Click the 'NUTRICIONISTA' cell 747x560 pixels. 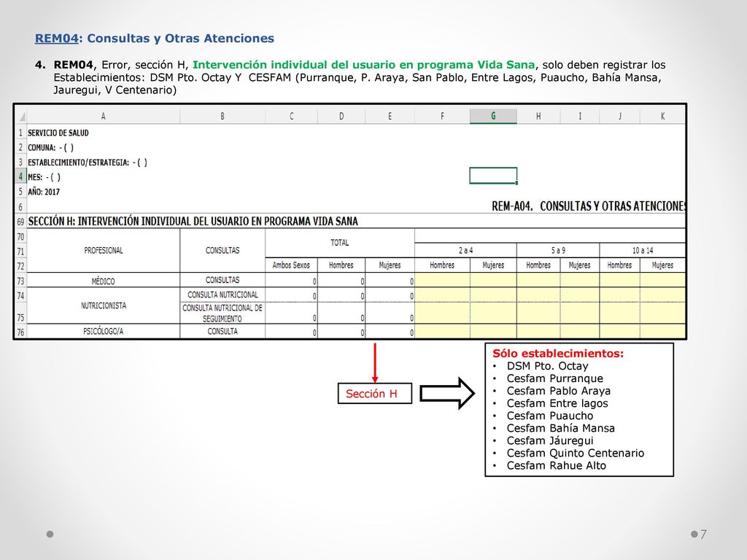tap(104, 306)
